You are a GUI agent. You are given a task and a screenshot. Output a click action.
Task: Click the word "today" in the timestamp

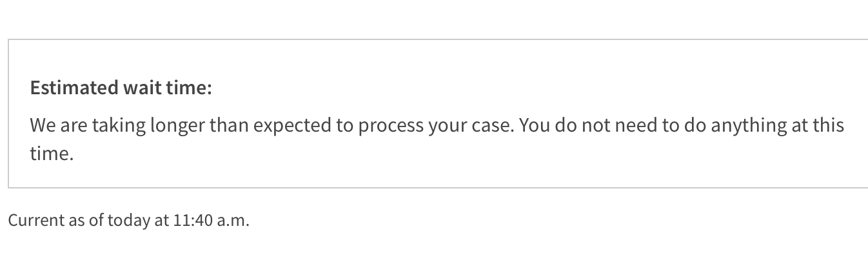pos(129,220)
